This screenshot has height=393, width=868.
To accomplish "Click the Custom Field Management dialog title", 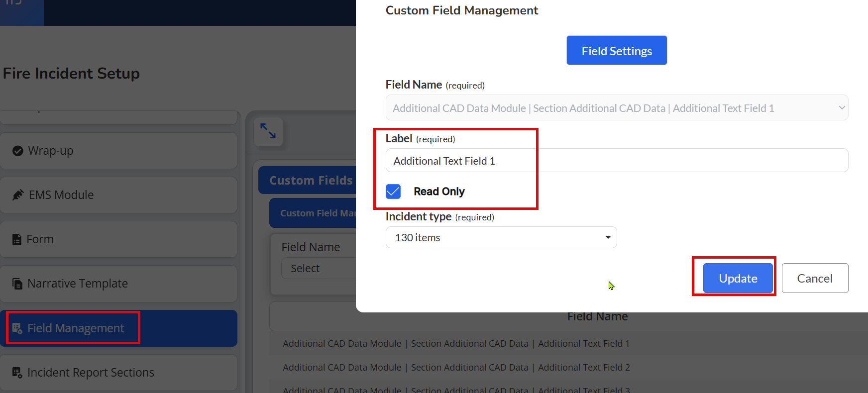I will (x=462, y=10).
